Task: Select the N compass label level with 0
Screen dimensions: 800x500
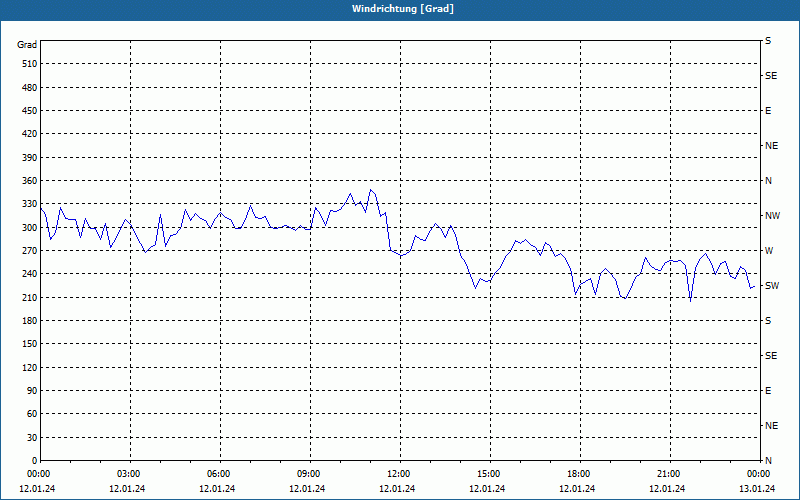Action: pyautogui.click(x=768, y=460)
